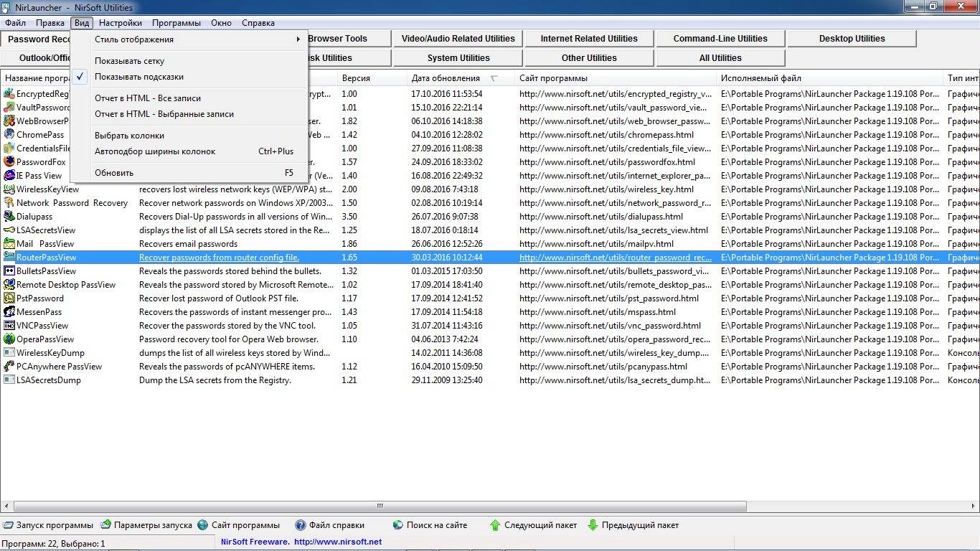Click the LSASecretsView icon
Screen dimensions: 980x551
click(9, 230)
